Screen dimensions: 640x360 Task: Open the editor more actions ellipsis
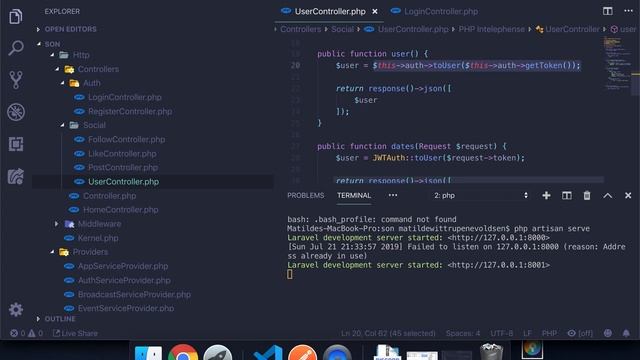pyautogui.click(x=628, y=11)
